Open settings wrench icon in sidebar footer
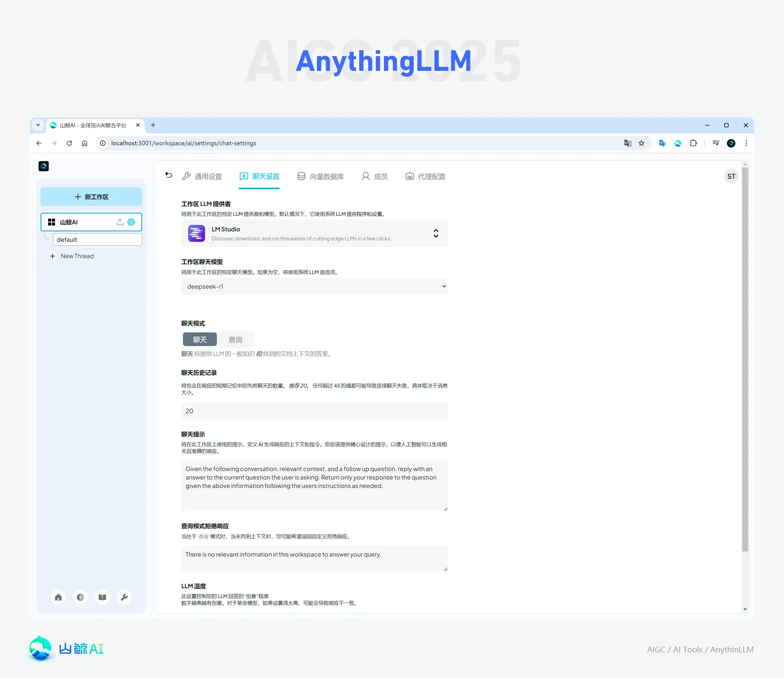This screenshot has width=784, height=678. 124,597
